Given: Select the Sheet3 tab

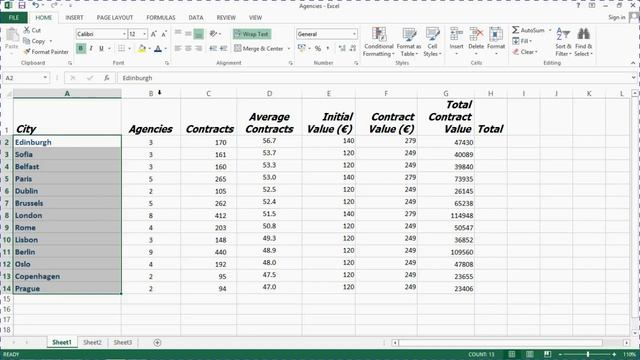Looking at the screenshot, I should coord(122,342).
